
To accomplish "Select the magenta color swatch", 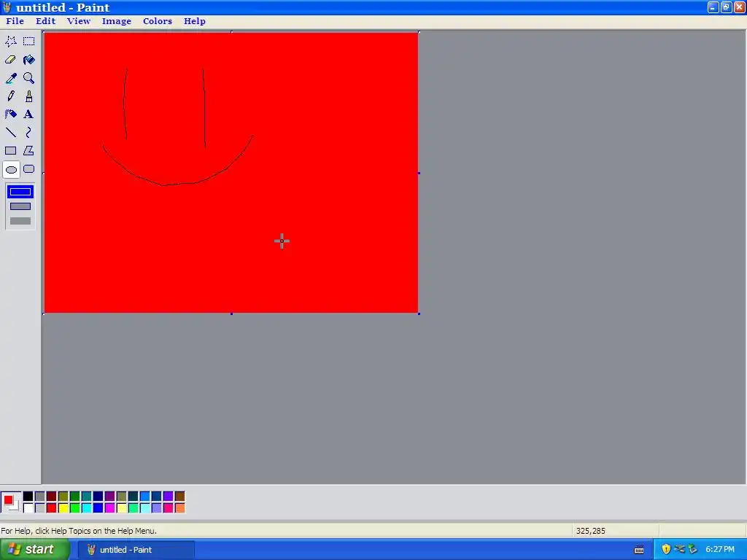I will click(109, 508).
